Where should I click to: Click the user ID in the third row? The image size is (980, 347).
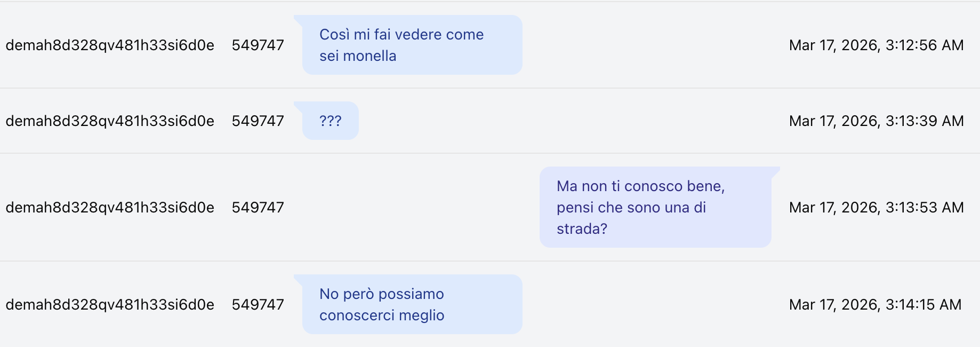(x=110, y=208)
